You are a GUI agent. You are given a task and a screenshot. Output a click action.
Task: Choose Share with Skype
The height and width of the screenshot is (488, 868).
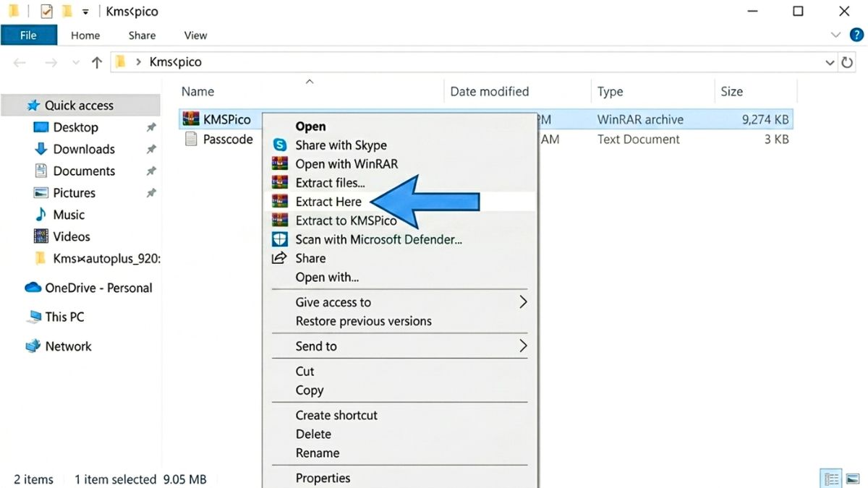341,145
